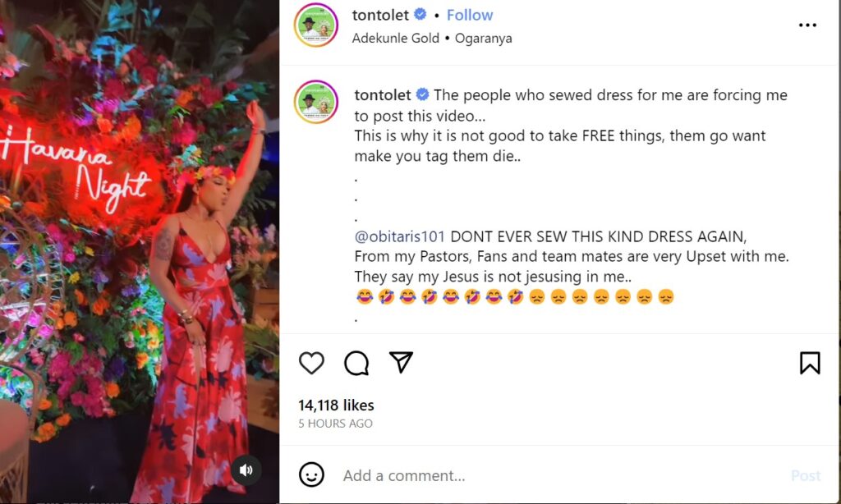
Task: Follow the tontolet account
Action: pyautogui.click(x=470, y=16)
